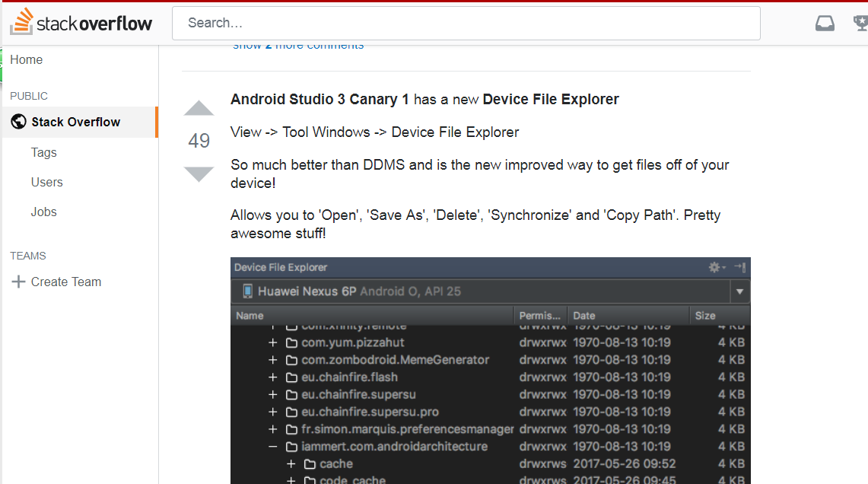Screen dimensions: 868x484
Task: Collapse the iammert.com.androidarchitecture folder
Action: (273, 447)
